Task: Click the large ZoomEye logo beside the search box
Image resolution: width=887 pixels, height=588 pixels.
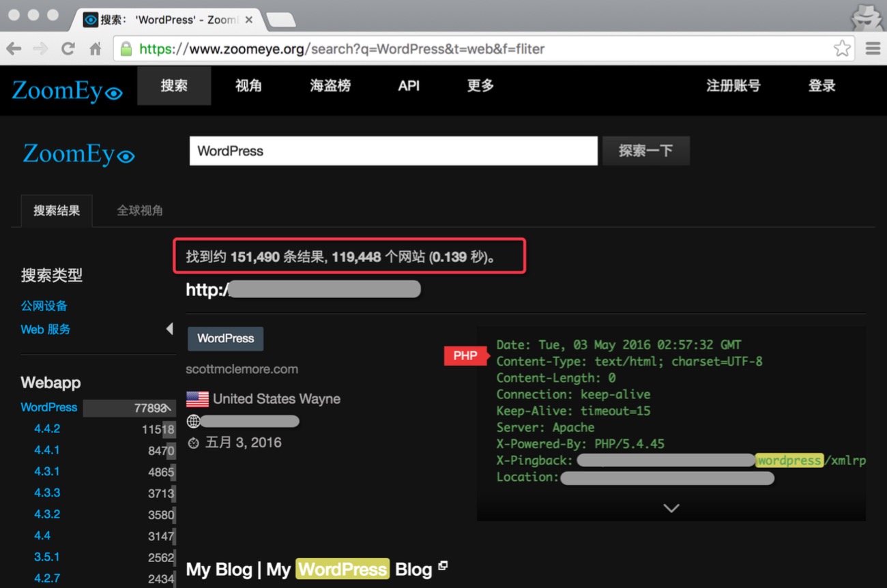Action: click(78, 153)
